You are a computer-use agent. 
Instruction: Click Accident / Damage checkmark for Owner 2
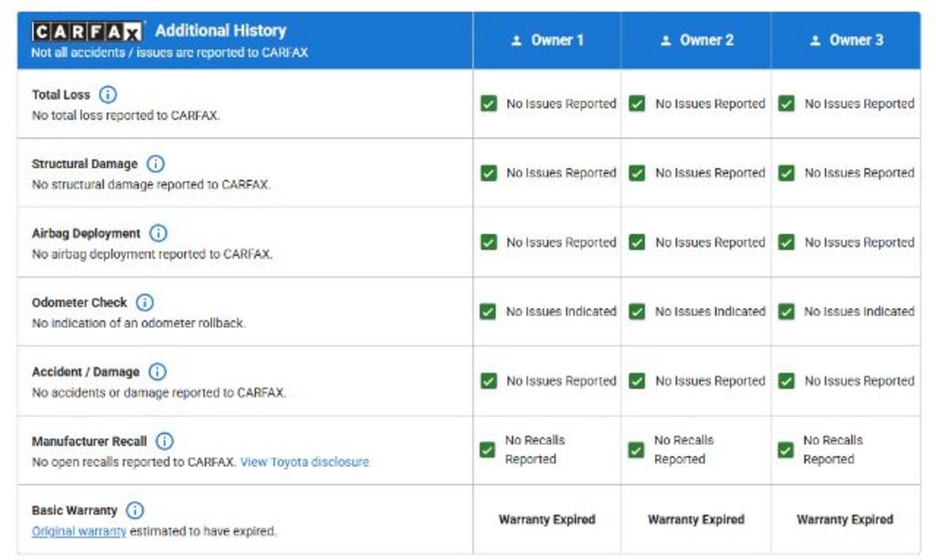pos(637,381)
